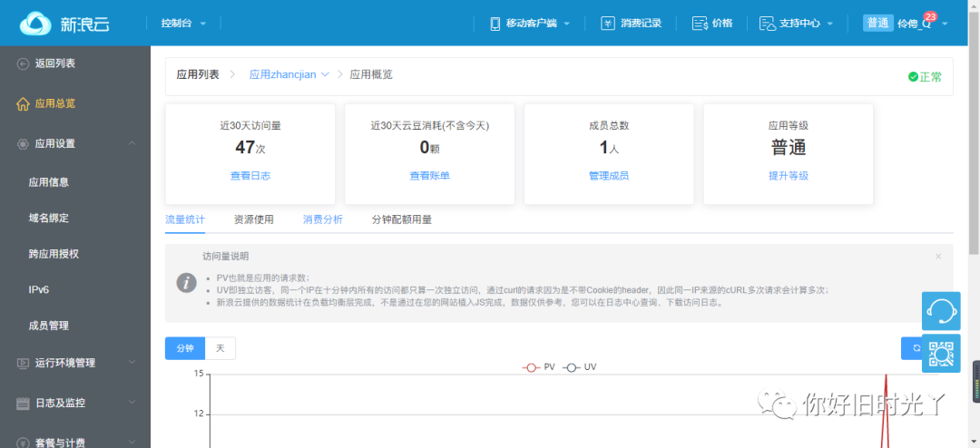Viewport: 980px width, 448px height.
Task: Click the 查看账单 link
Action: click(x=429, y=176)
